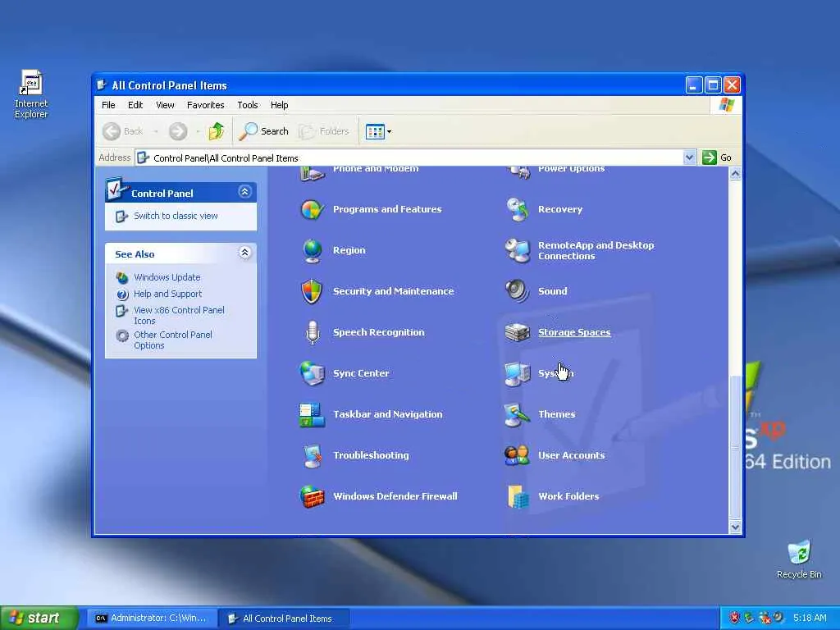Screen dimensions: 840x630
Task: Open the Favorites menu
Action: tap(205, 105)
